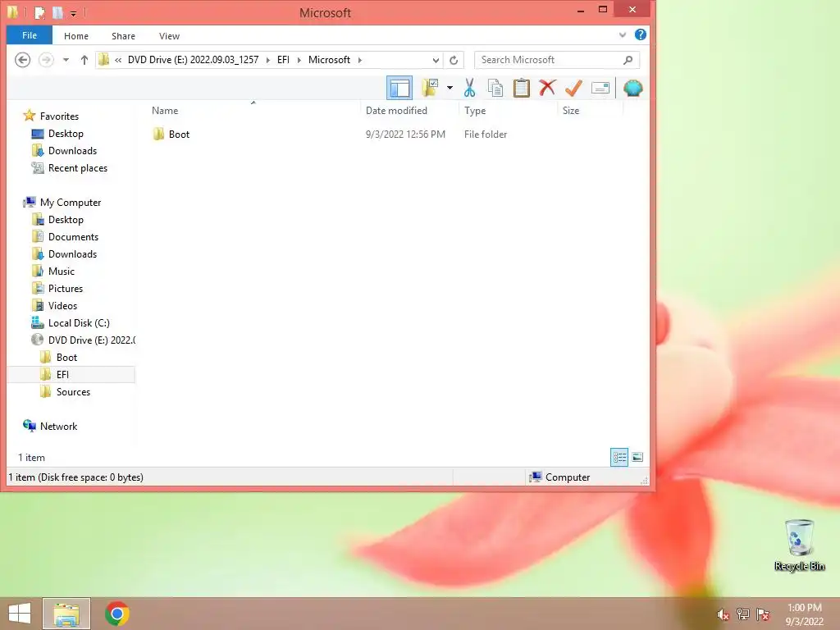This screenshot has width=840, height=630.
Task: Expand the arrow after EFI breadcrumb
Action: (299, 60)
